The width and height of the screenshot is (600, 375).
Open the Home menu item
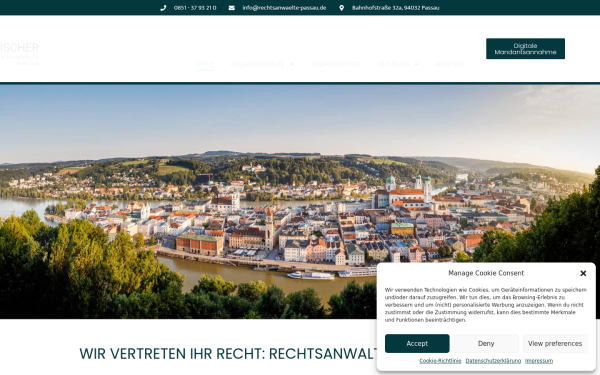pos(205,64)
